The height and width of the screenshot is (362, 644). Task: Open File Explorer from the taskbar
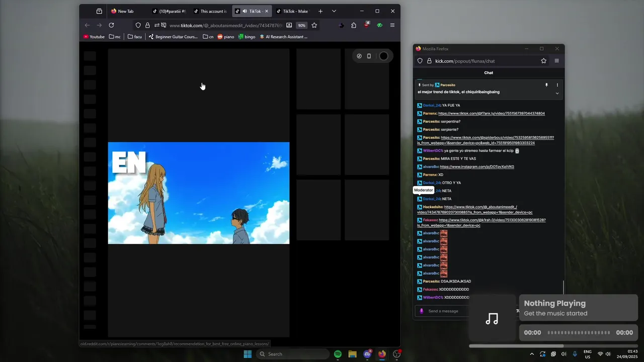pos(352,354)
